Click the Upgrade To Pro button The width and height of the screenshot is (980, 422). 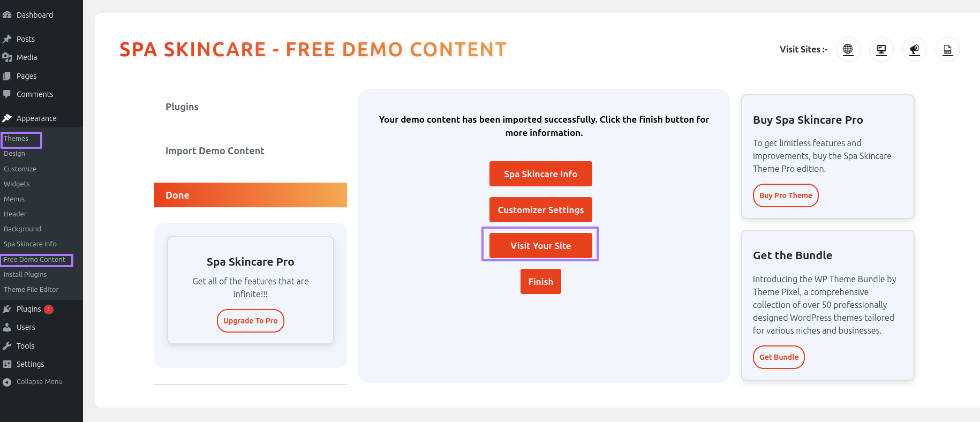click(251, 321)
